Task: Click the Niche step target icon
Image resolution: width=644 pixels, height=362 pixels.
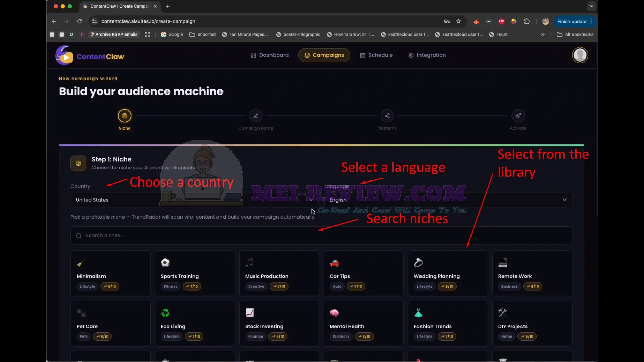Action: (125, 116)
